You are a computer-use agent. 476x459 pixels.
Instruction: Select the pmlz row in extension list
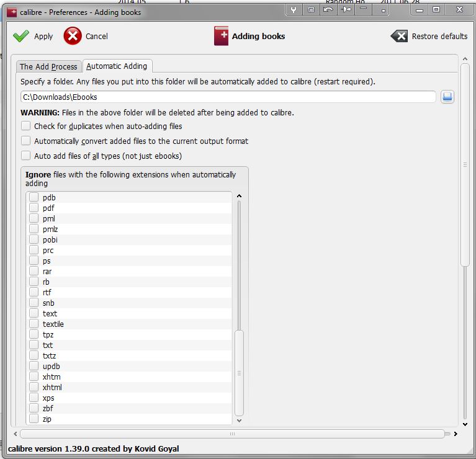click(x=129, y=229)
